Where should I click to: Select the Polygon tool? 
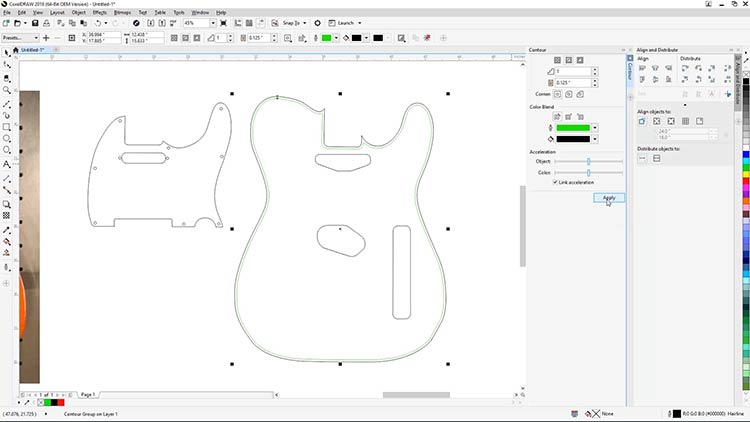(6, 150)
